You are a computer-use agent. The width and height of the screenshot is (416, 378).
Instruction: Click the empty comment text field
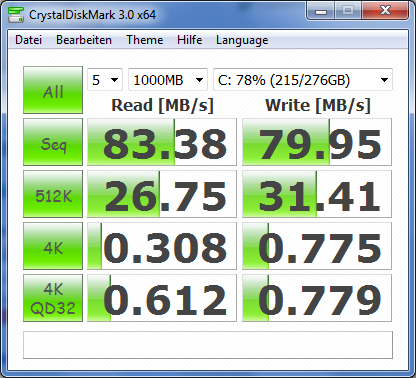coord(208,345)
